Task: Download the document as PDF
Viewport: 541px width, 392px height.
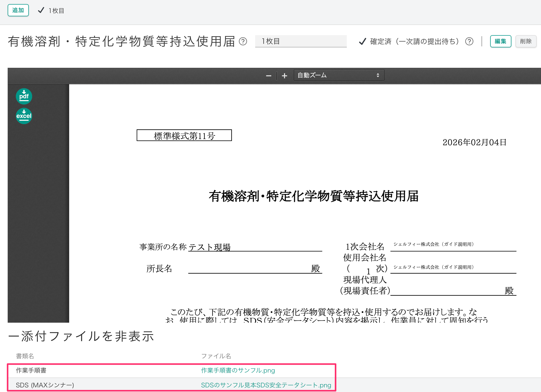Action: pos(24,96)
